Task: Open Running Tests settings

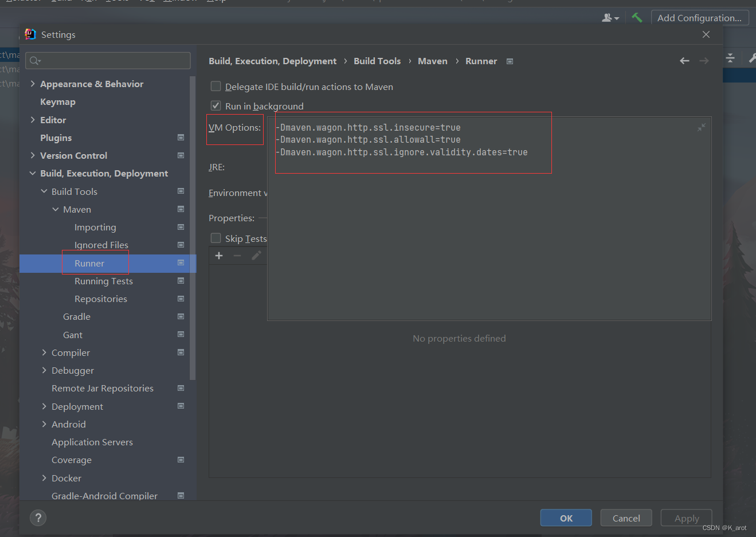Action: [x=104, y=281]
